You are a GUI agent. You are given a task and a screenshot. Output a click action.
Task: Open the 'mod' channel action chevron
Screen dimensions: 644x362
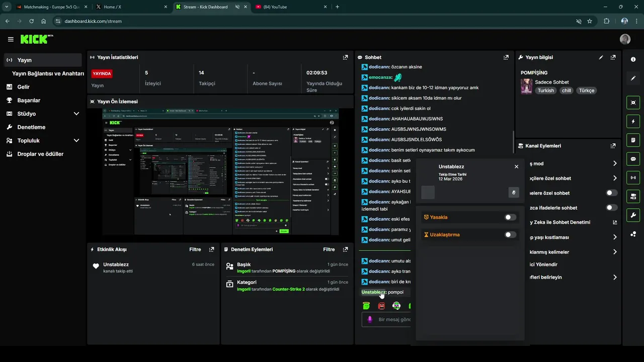pos(615,163)
